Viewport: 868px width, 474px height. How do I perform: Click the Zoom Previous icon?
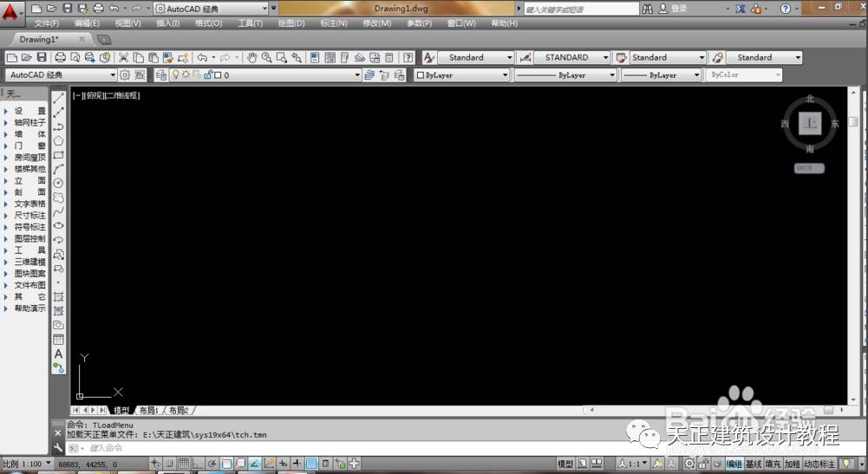pos(297,57)
